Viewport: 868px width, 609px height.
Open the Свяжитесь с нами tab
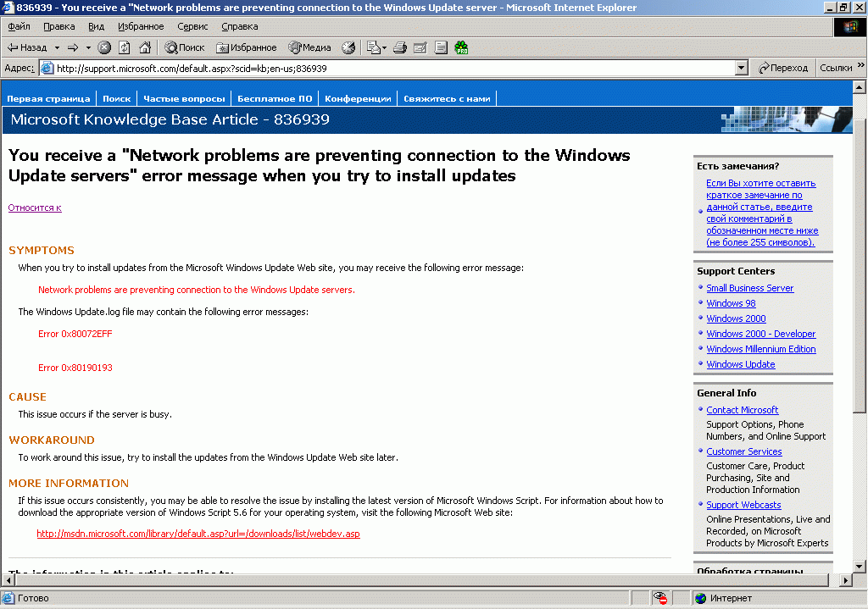coord(447,98)
